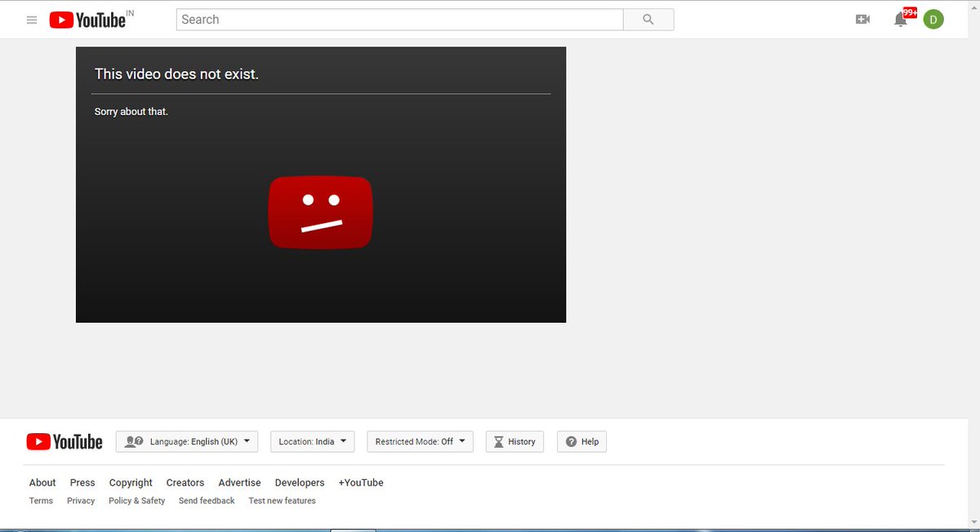This screenshot has width=980, height=532.
Task: Open the upload video camera icon
Action: click(862, 20)
